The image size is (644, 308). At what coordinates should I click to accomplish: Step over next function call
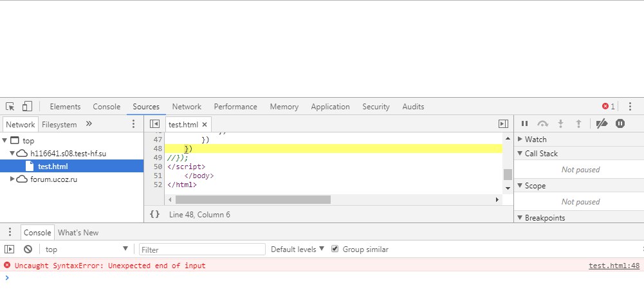pos(542,123)
